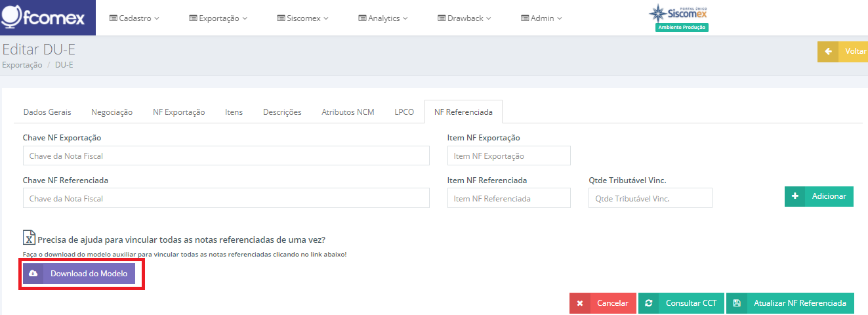Image resolution: width=868 pixels, height=315 pixels.
Task: Click the fcomex logo
Action: (43, 18)
